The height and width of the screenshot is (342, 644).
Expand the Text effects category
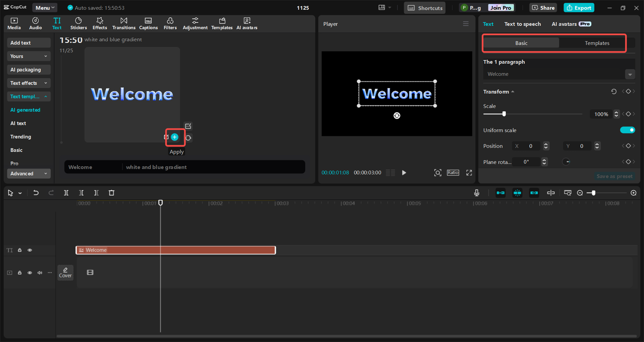(29, 83)
